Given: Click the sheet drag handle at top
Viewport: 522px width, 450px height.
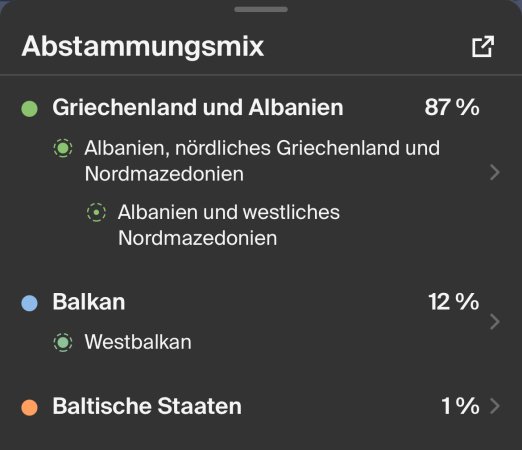Looking at the screenshot, I should [261, 9].
